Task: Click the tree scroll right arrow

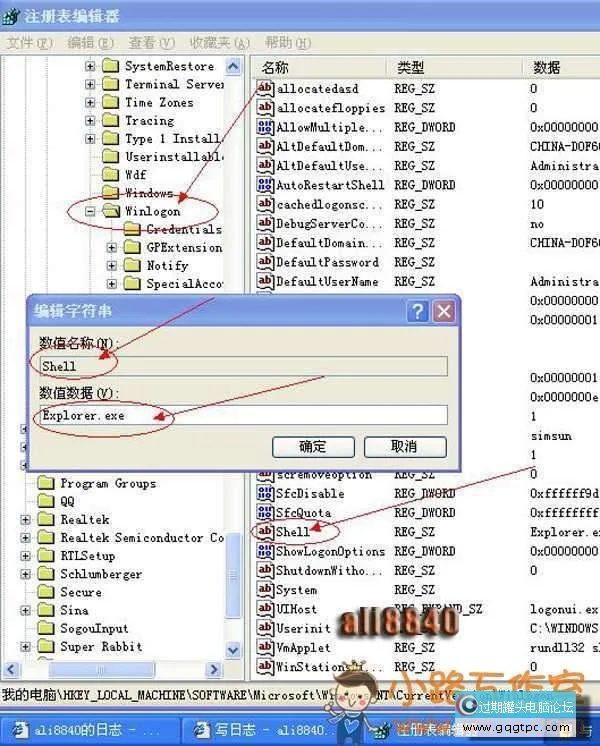Action: tap(214, 669)
